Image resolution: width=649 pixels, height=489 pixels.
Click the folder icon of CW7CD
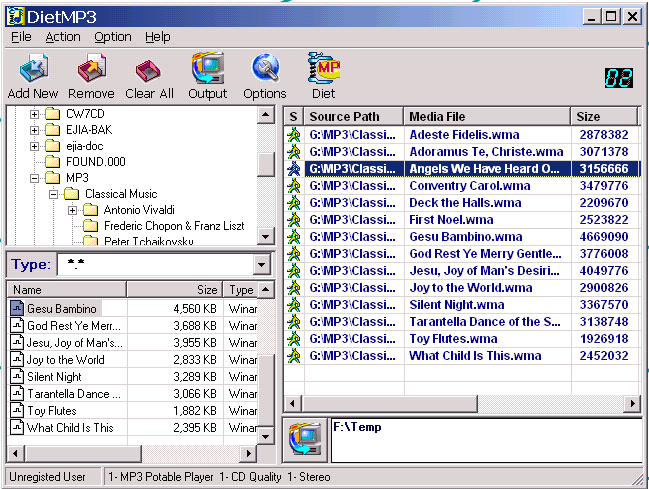click(52, 113)
